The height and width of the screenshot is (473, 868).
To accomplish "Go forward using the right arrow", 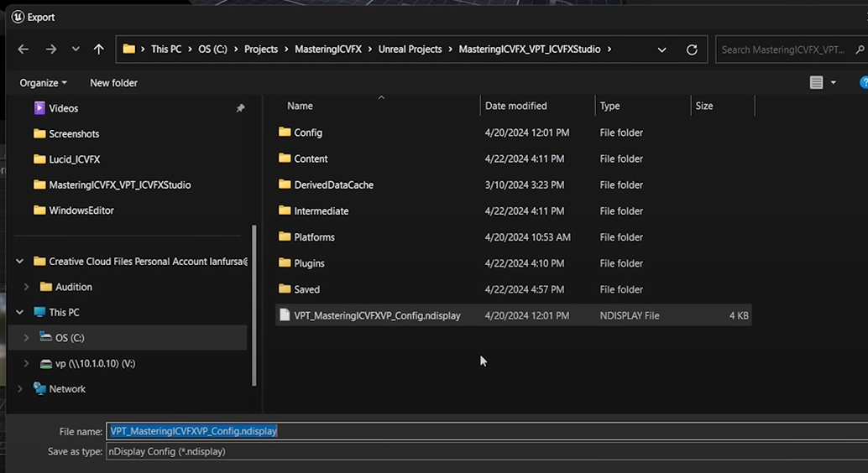I will 51,49.
